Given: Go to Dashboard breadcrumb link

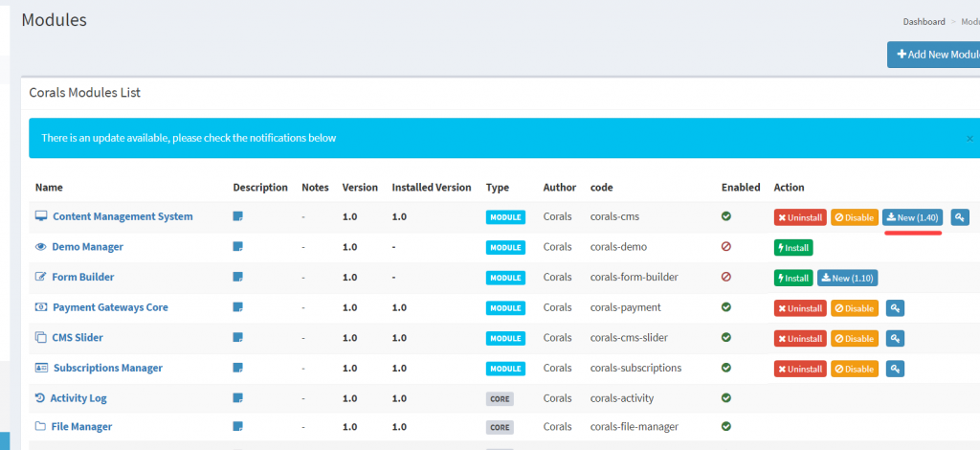Looking at the screenshot, I should (x=924, y=21).
